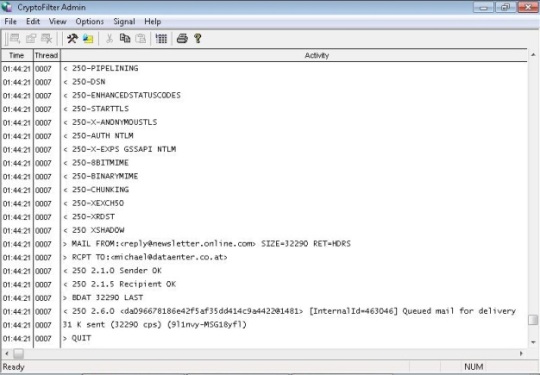Select the '250-DSN' log row
The image size is (540, 375).
point(264,82)
